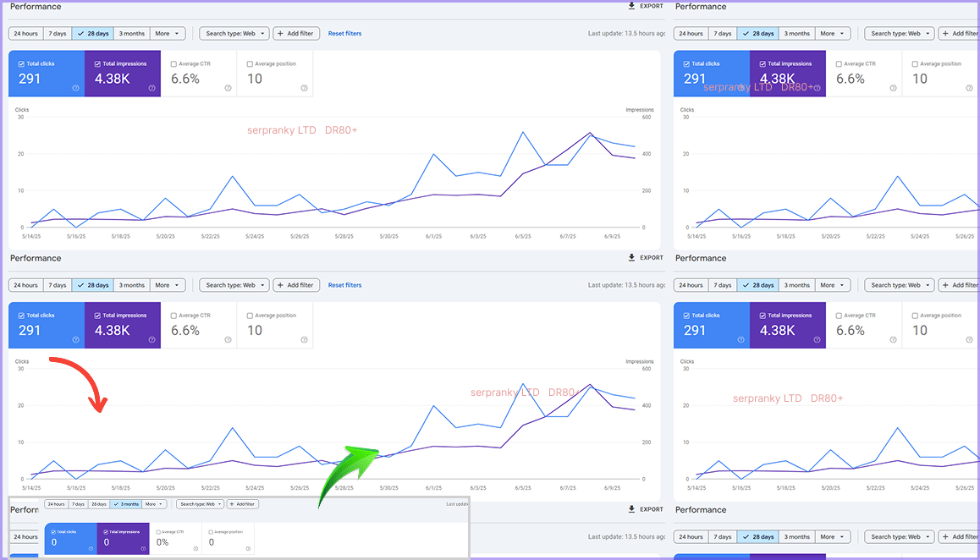Enable Average position checkbox in top-left panel
Screen dimensions: 980x560
[250, 64]
